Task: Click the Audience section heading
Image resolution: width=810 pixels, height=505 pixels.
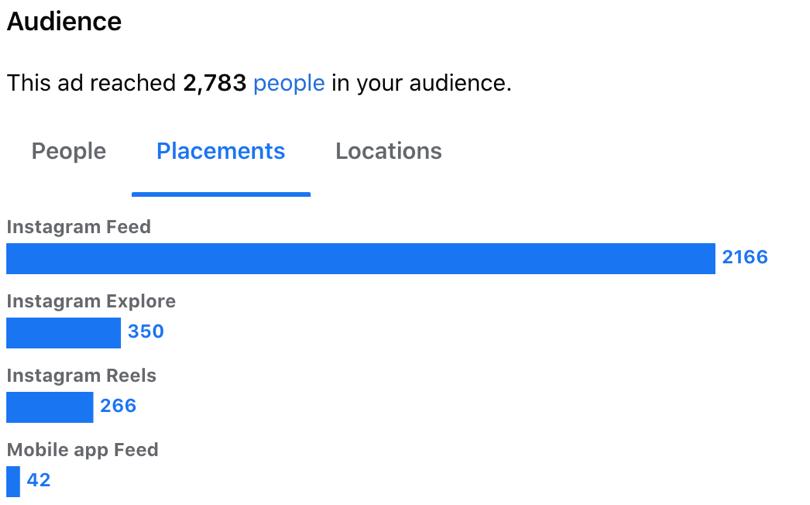Action: pyautogui.click(x=64, y=21)
